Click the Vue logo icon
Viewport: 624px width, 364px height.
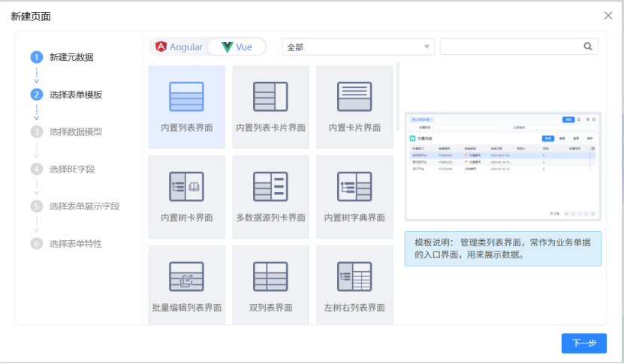(x=228, y=47)
